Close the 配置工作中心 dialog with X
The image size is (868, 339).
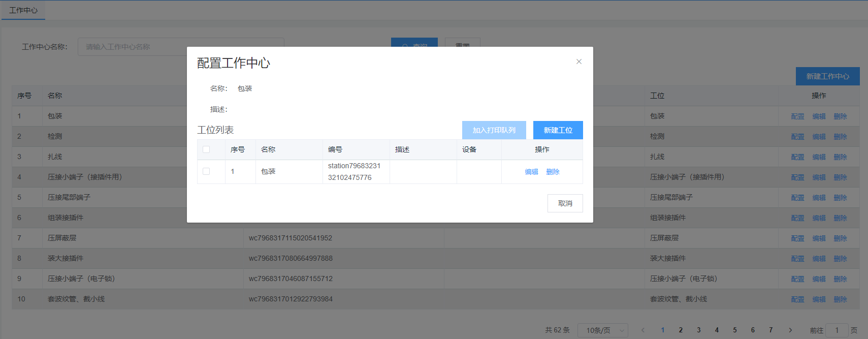click(x=578, y=61)
